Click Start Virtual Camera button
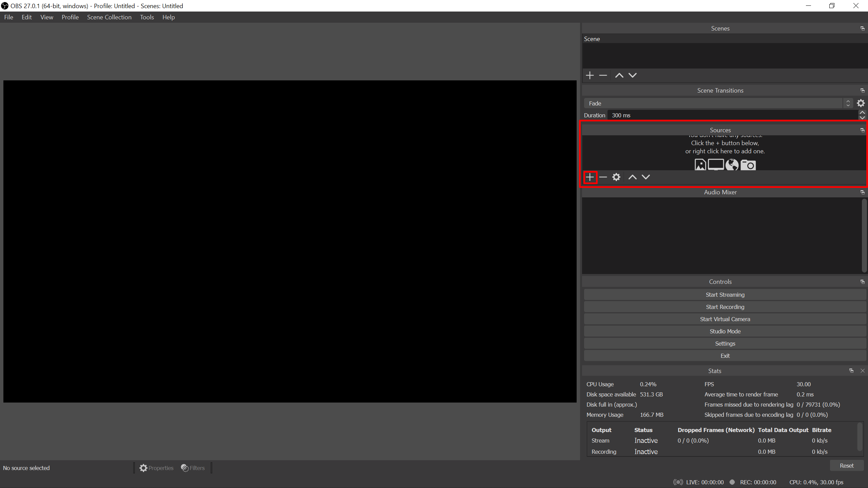868x488 pixels. pyautogui.click(x=725, y=319)
